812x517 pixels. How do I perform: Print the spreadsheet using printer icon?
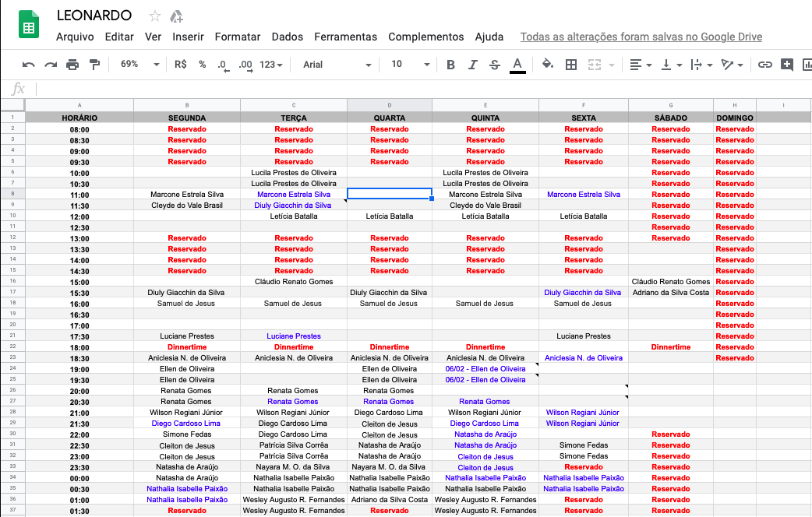point(72,65)
